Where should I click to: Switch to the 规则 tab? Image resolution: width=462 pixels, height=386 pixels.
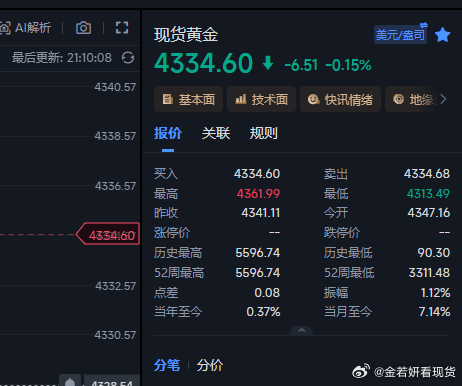click(264, 133)
